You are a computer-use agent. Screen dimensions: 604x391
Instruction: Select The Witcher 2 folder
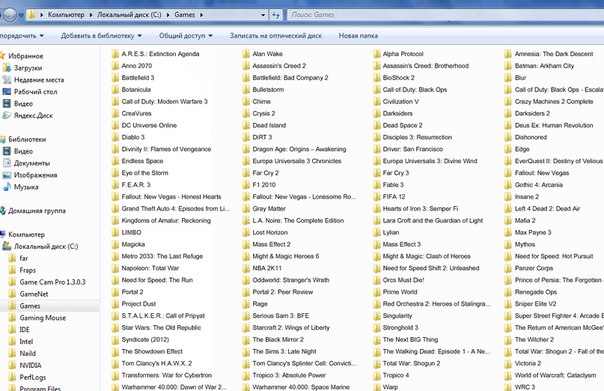[x=534, y=339]
